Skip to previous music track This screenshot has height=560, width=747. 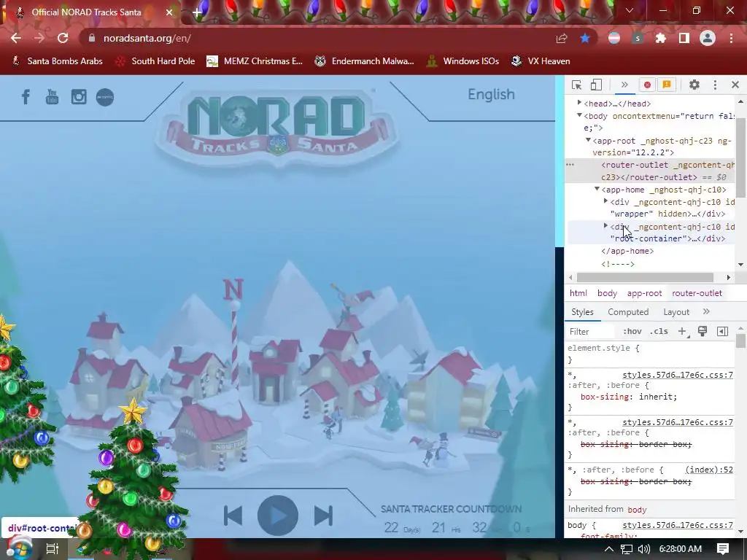click(x=233, y=516)
